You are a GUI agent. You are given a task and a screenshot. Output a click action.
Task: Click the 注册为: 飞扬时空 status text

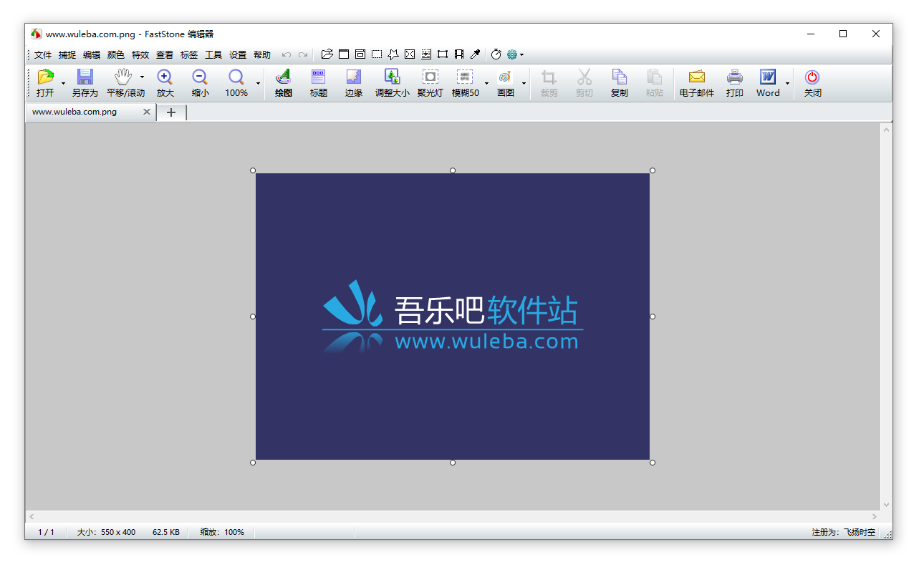(843, 532)
